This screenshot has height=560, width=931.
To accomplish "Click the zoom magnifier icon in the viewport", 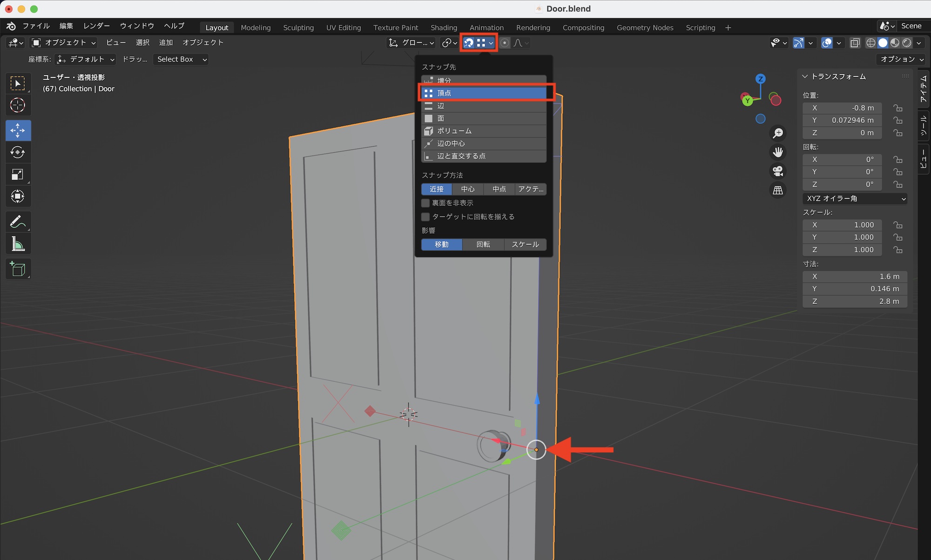I will click(x=777, y=133).
